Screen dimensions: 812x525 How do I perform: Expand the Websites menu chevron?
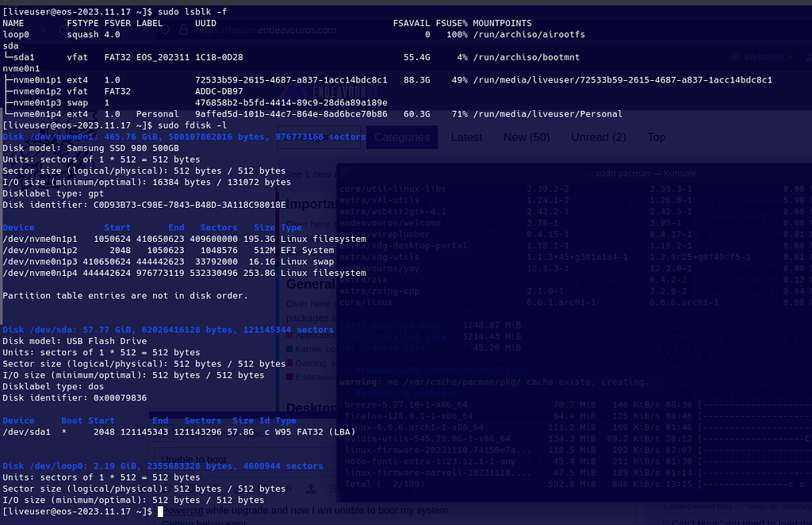[791, 57]
